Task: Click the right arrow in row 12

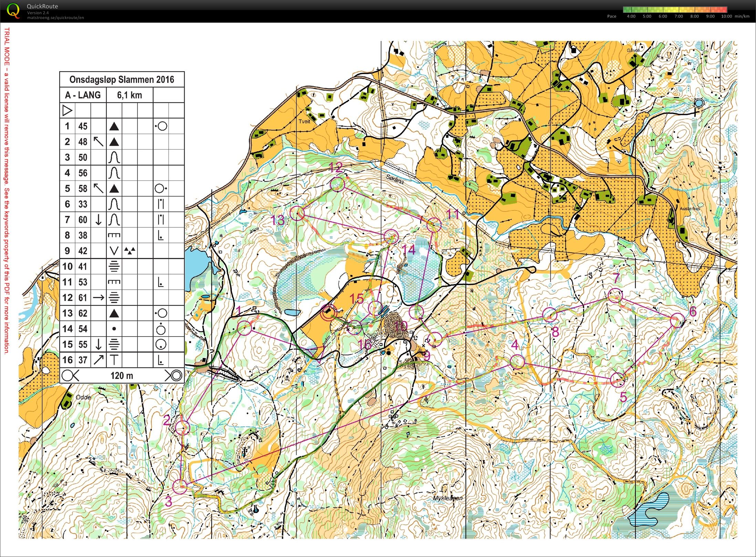Action: point(99,298)
